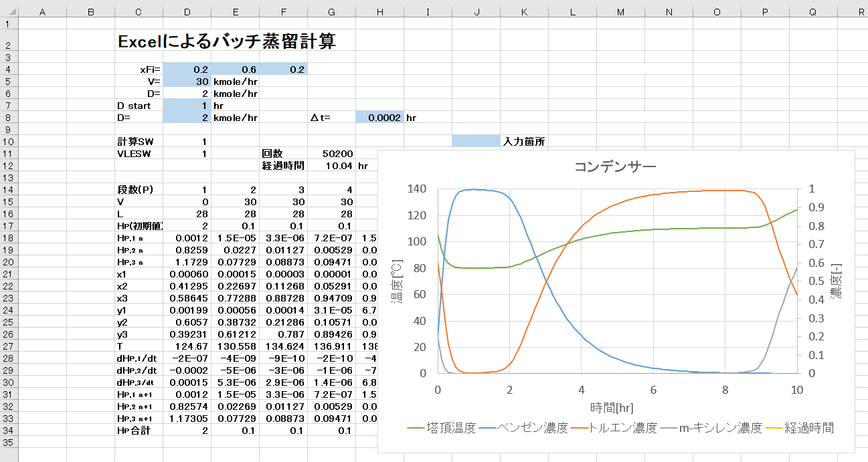Click the select-all corner of the sheet
868x462 pixels.
point(9,12)
